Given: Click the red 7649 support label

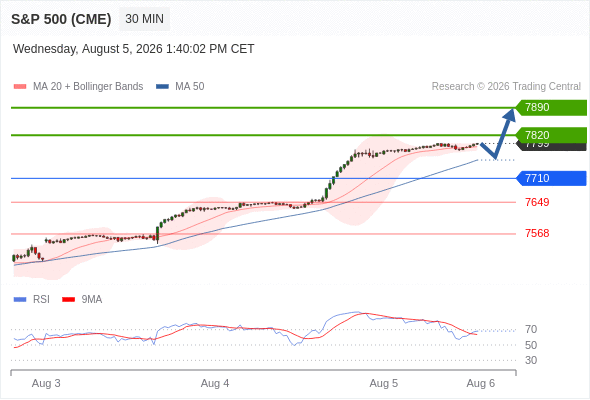Looking at the screenshot, I should (537, 202).
